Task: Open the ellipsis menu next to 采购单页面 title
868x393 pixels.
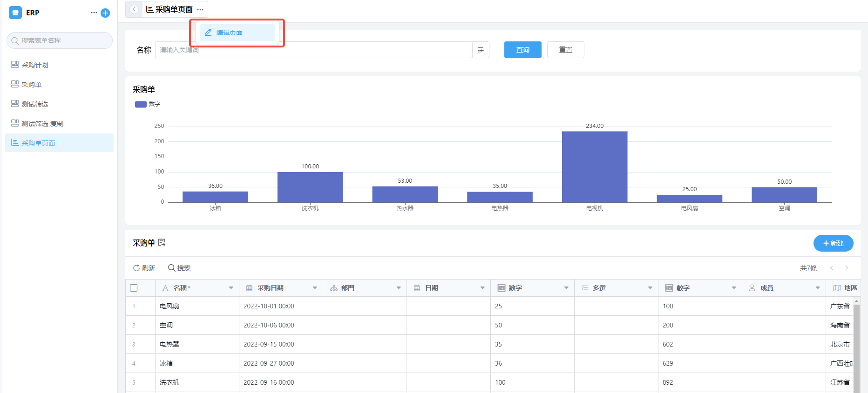Action: pyautogui.click(x=200, y=10)
